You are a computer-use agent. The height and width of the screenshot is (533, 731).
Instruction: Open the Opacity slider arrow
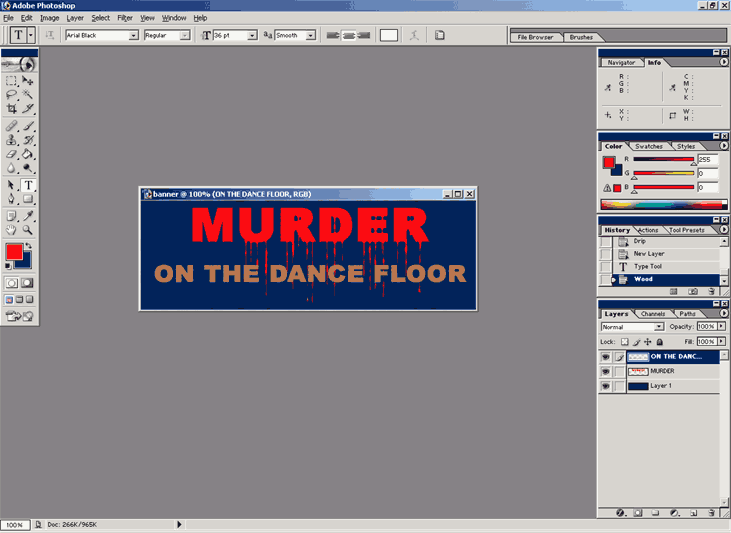pos(722,326)
